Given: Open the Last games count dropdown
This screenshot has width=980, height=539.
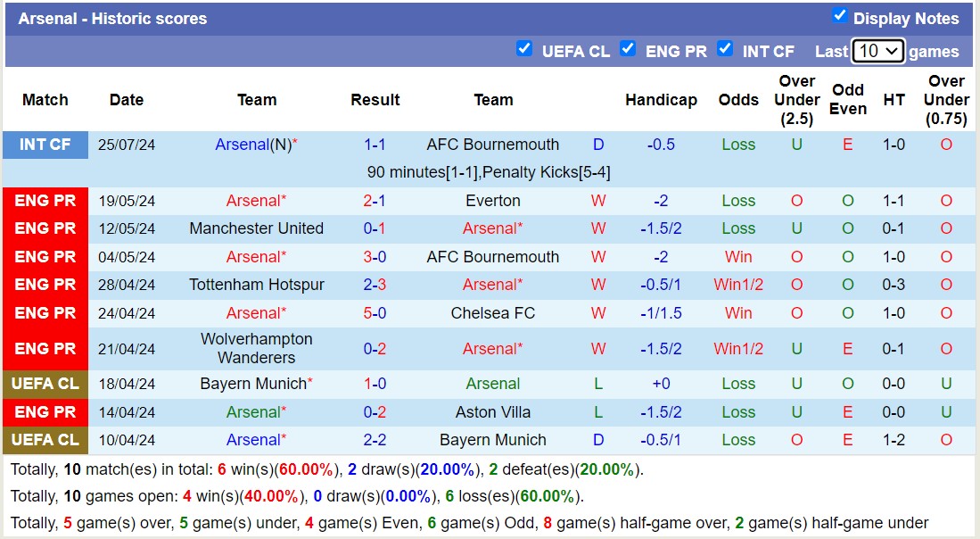Looking at the screenshot, I should tap(878, 51).
